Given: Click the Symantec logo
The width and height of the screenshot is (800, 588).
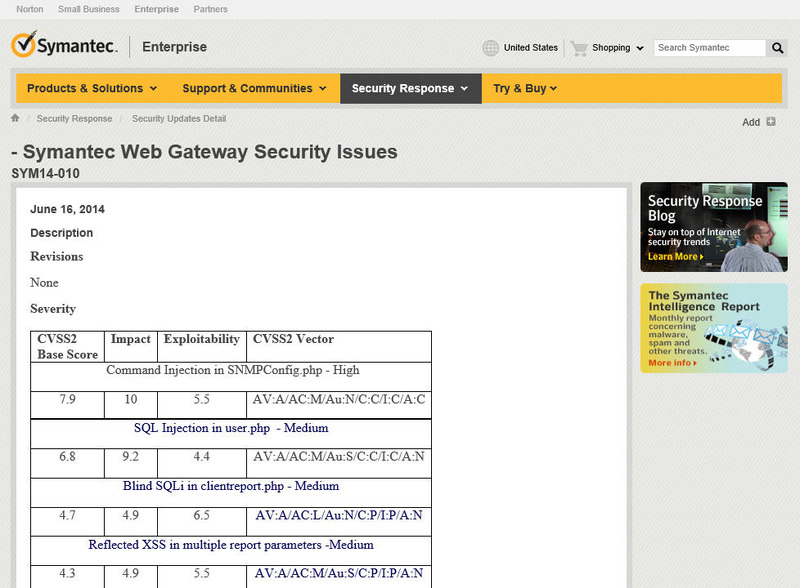Looking at the screenshot, I should (64, 46).
